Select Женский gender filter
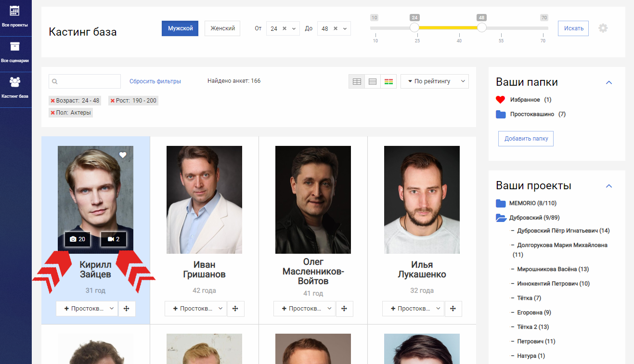634x364 pixels. (x=222, y=28)
